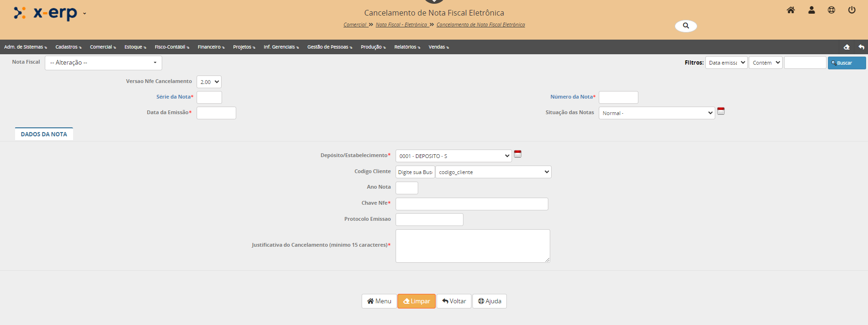Viewport: 868px width, 325px height.
Task: Click the power logout icon
Action: tap(851, 10)
